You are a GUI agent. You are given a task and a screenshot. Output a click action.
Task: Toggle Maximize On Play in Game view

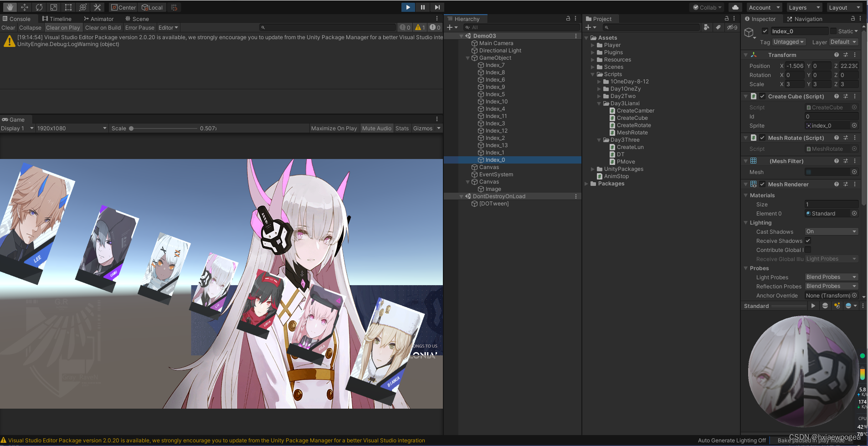coord(334,128)
